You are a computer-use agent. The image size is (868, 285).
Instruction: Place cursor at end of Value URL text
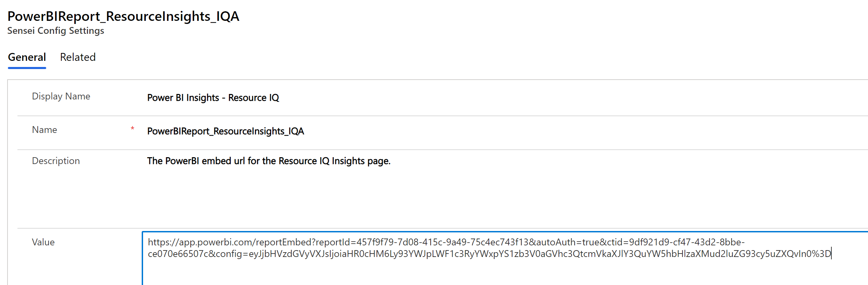point(831,254)
